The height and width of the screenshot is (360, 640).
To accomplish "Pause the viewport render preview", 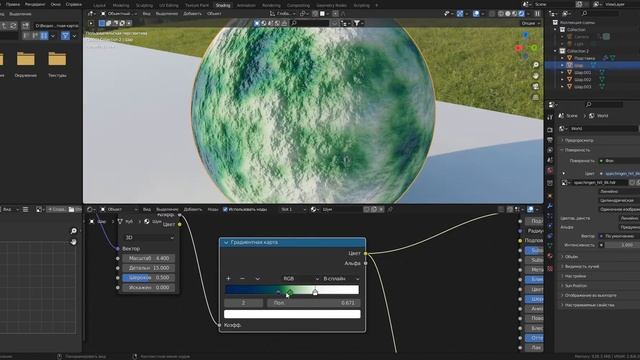I will pos(537,13).
